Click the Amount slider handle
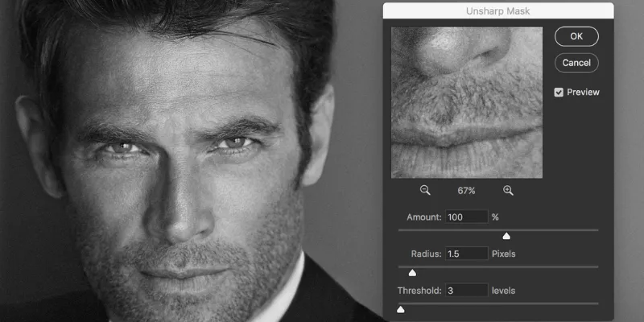Image resolution: width=644 pixels, height=322 pixels. [506, 236]
